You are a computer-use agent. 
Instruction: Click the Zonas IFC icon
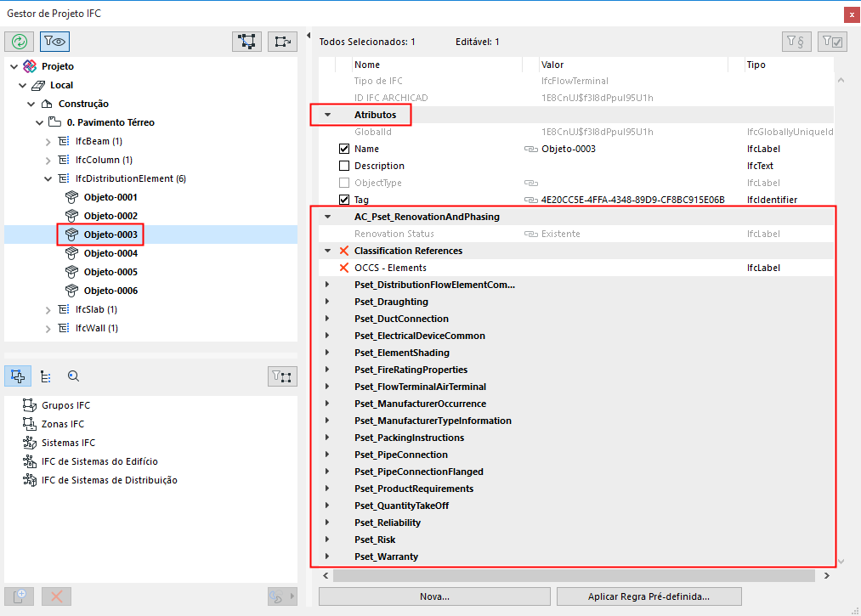pyautogui.click(x=29, y=424)
